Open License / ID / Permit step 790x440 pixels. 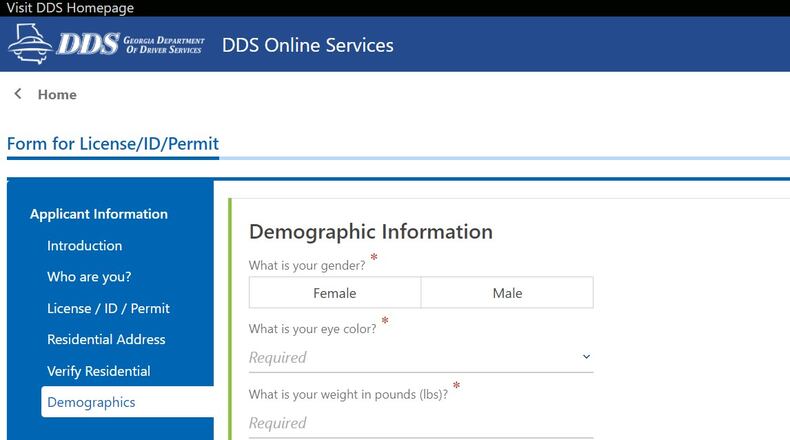pyautogui.click(x=108, y=308)
